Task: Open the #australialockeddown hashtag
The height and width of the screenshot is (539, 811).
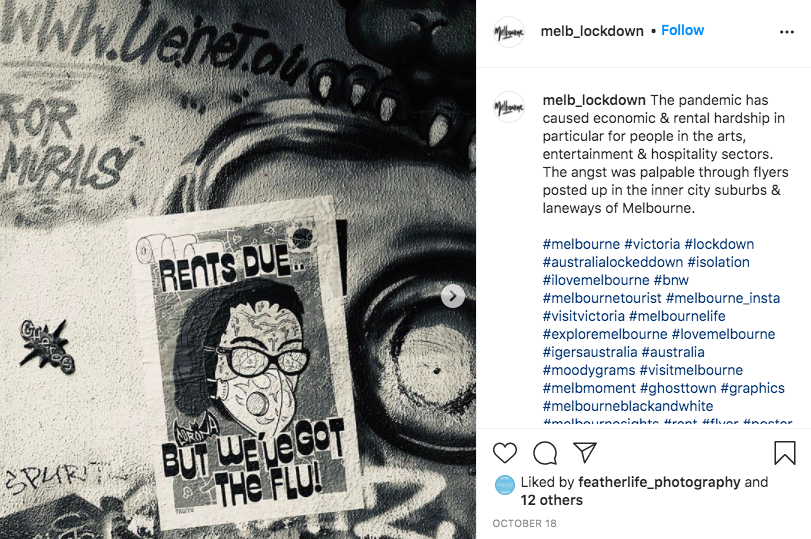Action: (x=612, y=262)
